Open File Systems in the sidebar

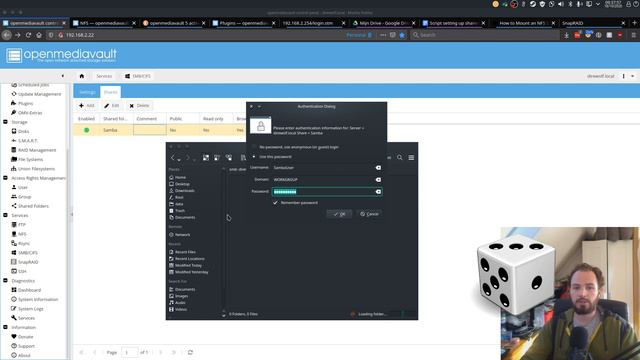(30, 160)
